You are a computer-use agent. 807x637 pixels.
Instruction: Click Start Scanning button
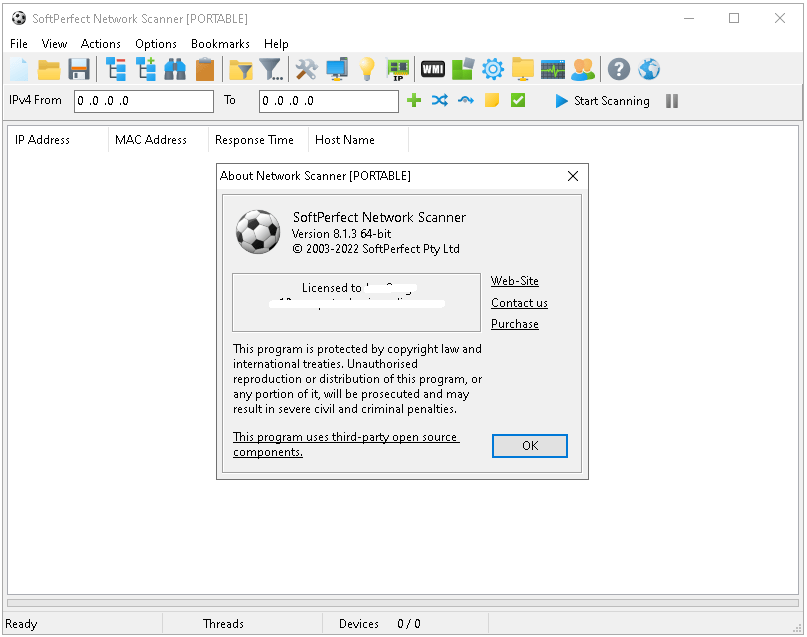point(602,101)
